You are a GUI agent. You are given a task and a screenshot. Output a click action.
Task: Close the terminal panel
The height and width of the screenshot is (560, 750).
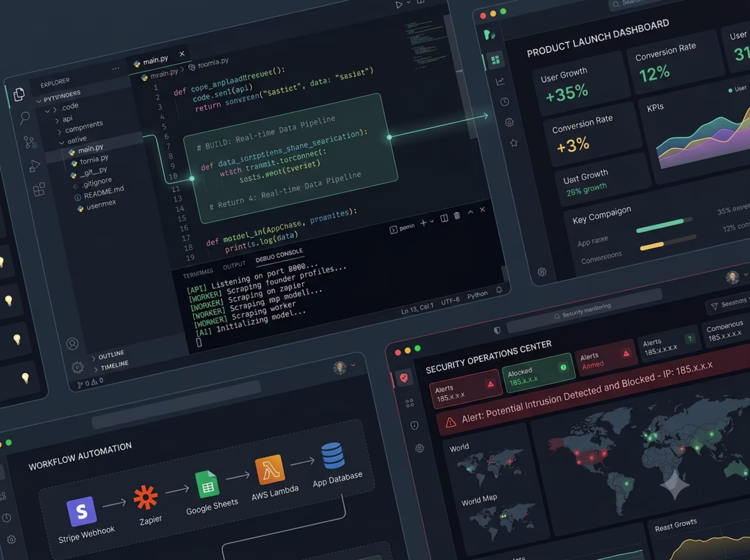pyautogui.click(x=482, y=210)
